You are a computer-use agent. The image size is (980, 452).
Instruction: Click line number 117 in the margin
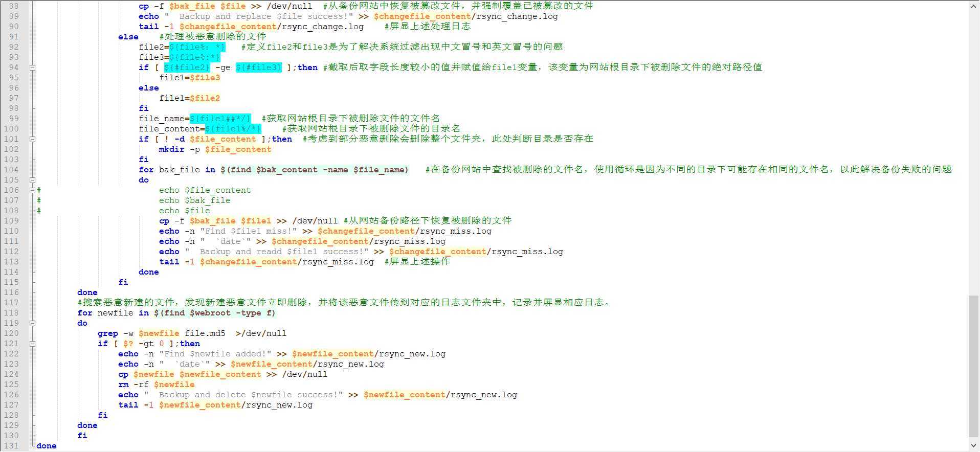click(x=11, y=303)
